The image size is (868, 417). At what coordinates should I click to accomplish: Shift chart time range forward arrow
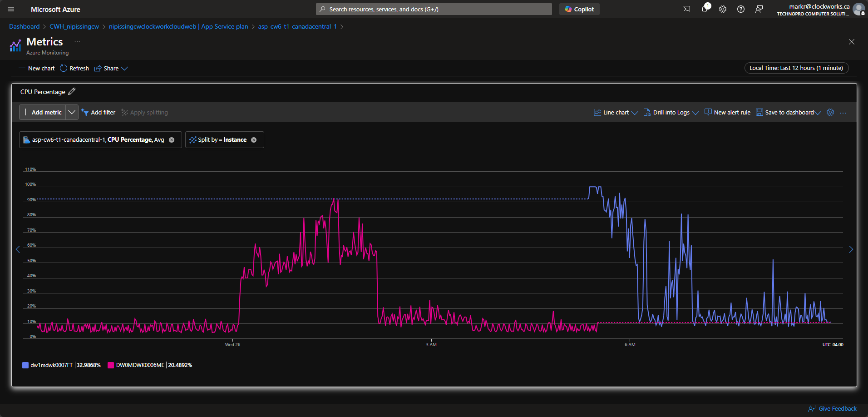(851, 249)
